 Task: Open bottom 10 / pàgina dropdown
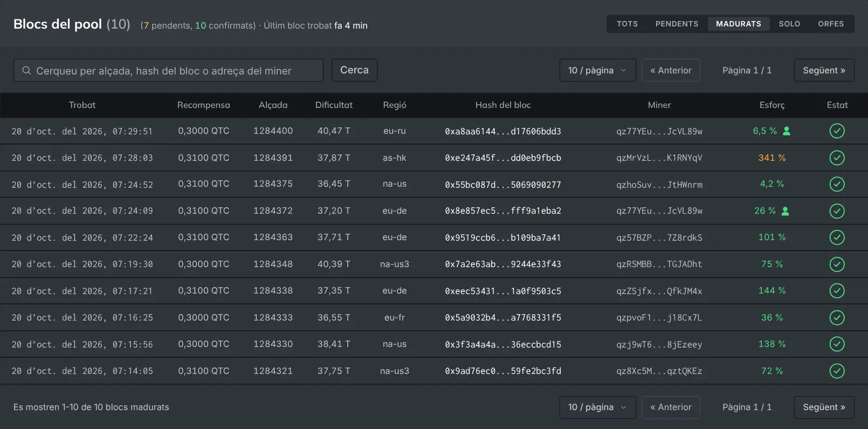click(x=597, y=407)
